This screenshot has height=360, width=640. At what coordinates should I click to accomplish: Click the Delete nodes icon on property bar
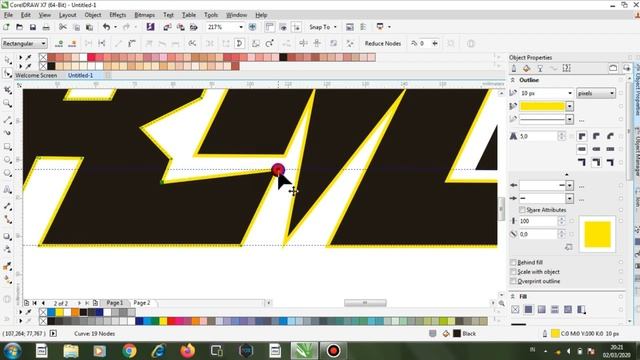pyautogui.click(x=73, y=43)
